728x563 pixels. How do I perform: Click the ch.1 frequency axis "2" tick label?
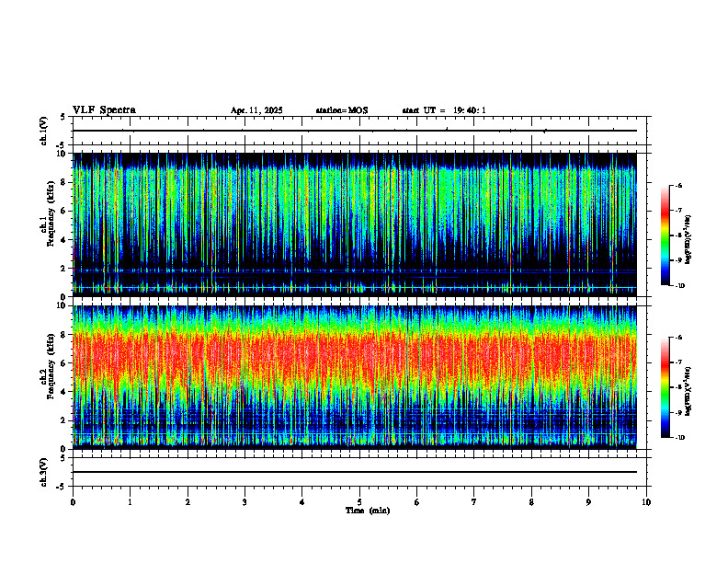coord(64,269)
